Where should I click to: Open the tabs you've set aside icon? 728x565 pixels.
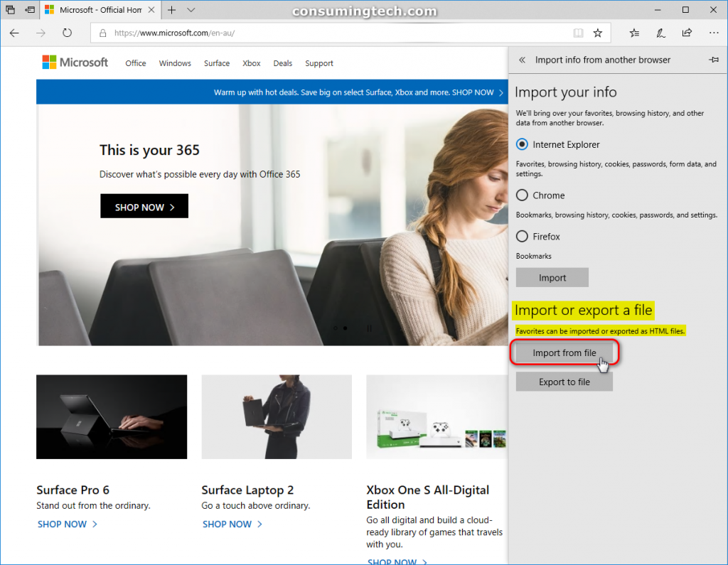(10, 9)
